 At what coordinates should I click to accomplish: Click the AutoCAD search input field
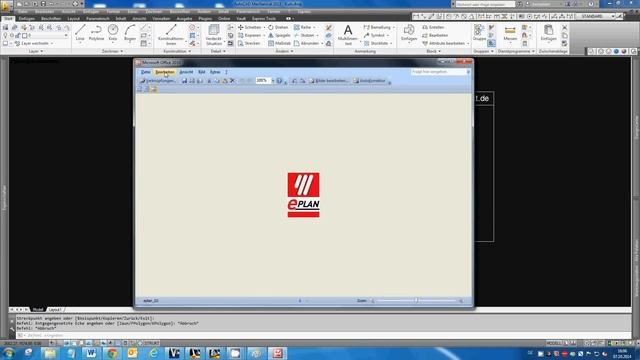point(485,4)
